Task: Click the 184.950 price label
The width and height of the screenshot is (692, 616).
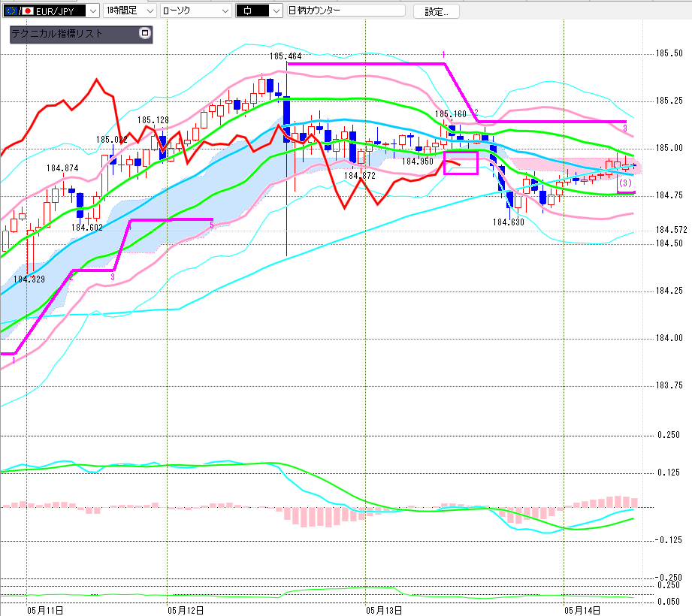Action: click(418, 162)
